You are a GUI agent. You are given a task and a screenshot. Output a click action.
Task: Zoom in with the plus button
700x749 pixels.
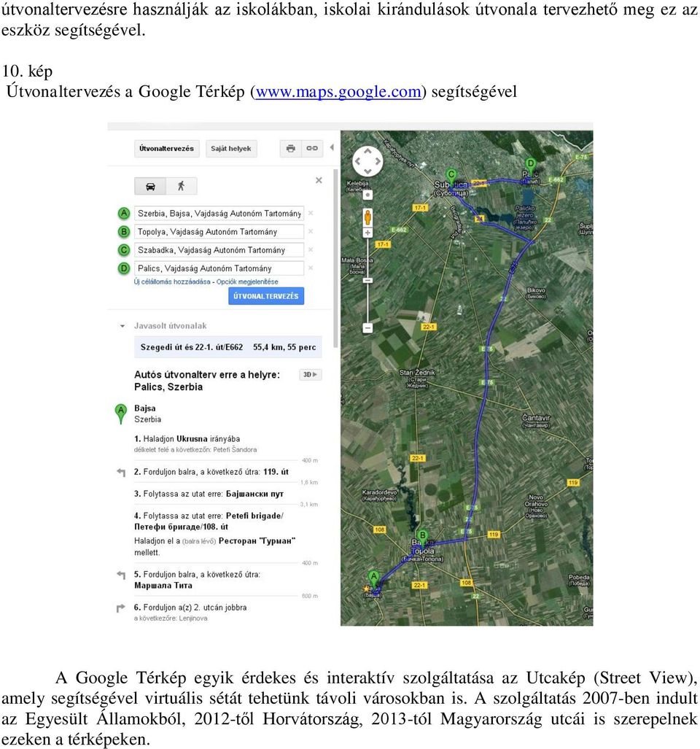[367, 233]
